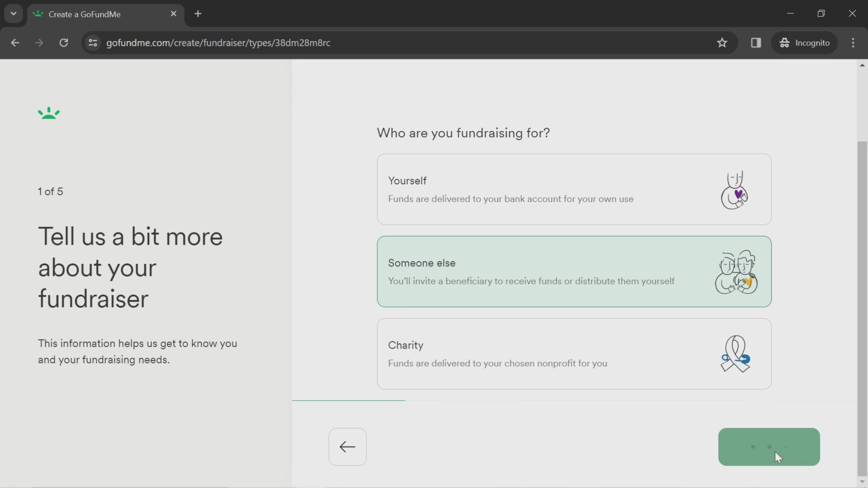Click the Yourself person-with-heart illustration
Viewport: 868px width, 488px height.
coord(735,190)
